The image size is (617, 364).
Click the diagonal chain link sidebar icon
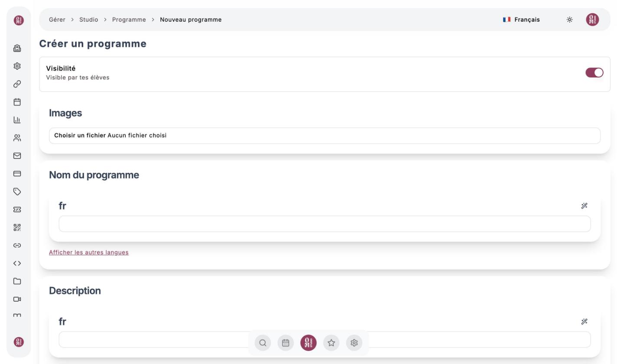coord(17,84)
